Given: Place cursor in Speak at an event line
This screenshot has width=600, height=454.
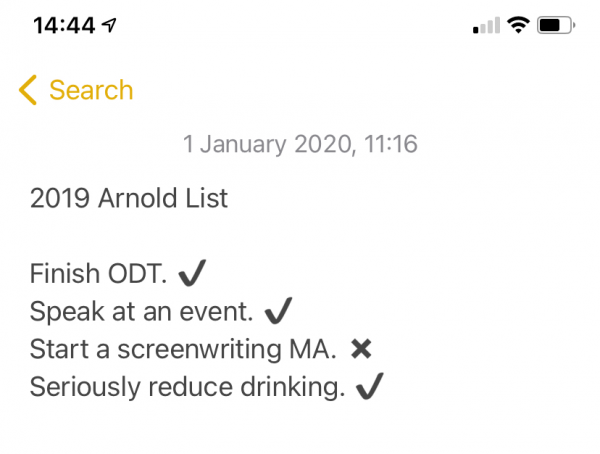Looking at the screenshot, I should [142, 311].
